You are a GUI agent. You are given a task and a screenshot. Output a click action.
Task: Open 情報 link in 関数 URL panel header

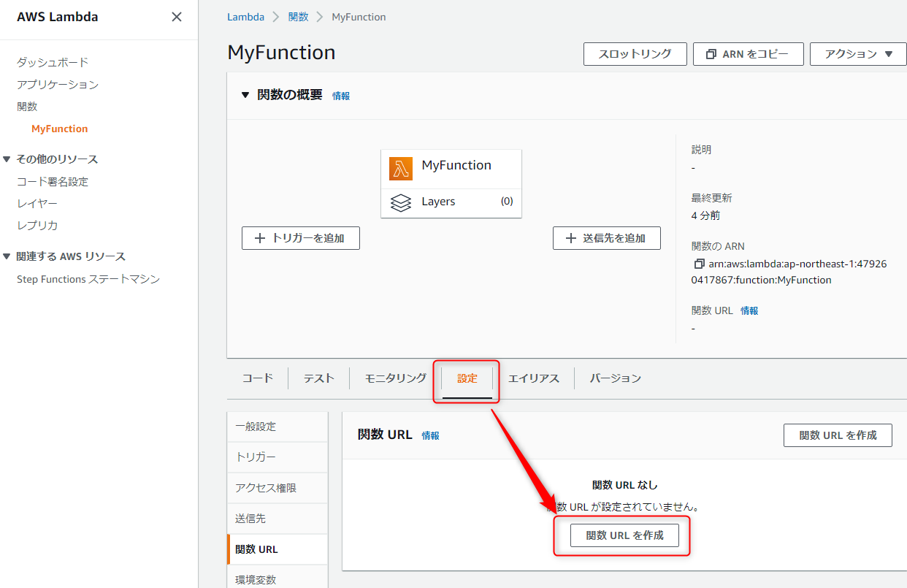[x=430, y=435]
